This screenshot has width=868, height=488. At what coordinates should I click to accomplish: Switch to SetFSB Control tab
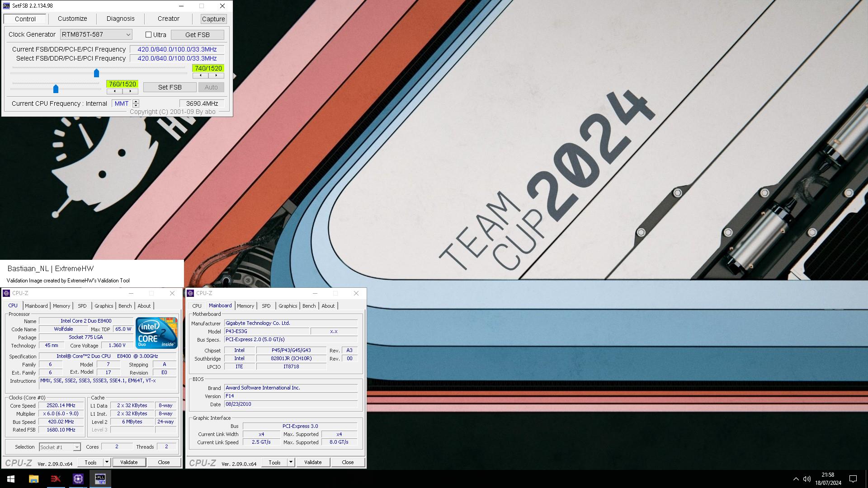pos(25,19)
